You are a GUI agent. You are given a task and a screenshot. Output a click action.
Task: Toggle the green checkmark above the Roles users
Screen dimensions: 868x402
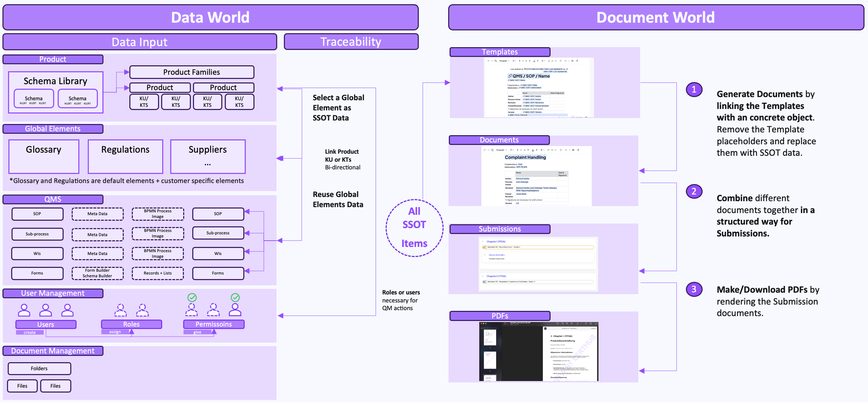193,298
